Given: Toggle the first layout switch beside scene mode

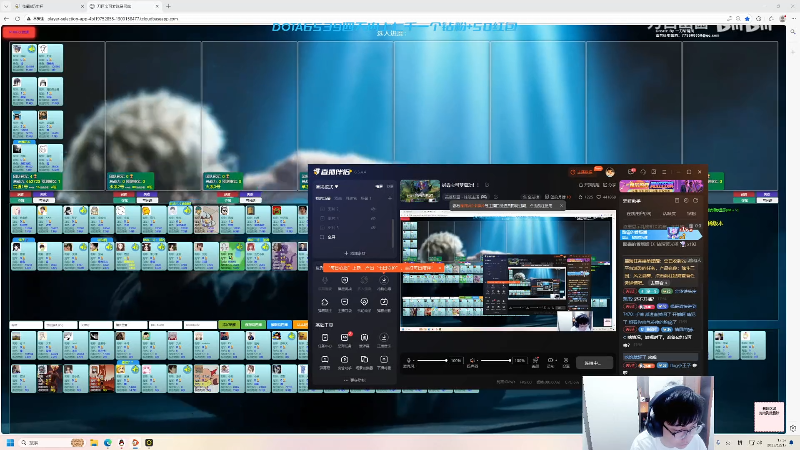Looking at the screenshot, I should (379, 187).
